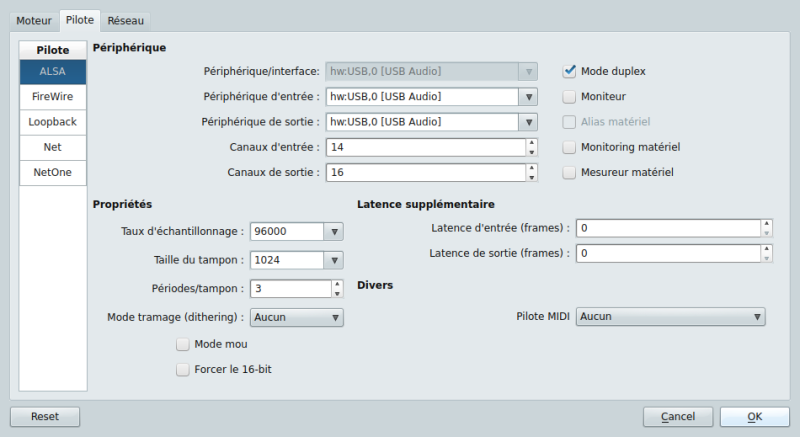Increment the Périodes/tampon spinner

[336, 284]
